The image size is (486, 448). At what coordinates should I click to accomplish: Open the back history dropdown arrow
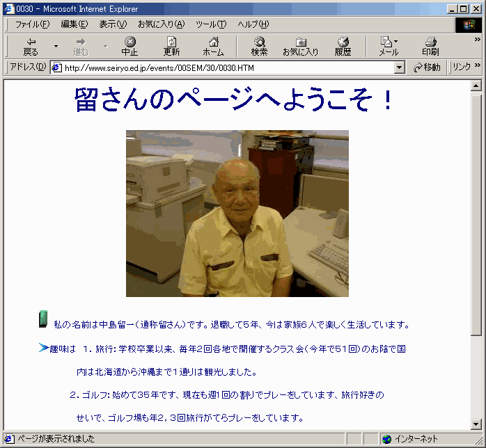pos(56,47)
